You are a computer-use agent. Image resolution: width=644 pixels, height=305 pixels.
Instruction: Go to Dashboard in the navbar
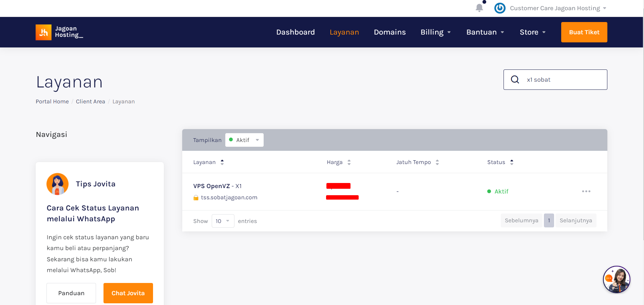tap(296, 32)
